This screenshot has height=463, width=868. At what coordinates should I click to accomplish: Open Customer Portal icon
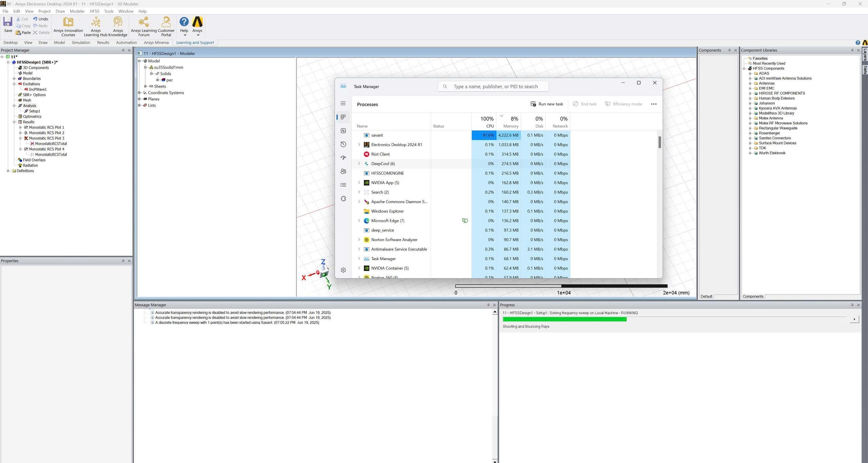click(166, 22)
